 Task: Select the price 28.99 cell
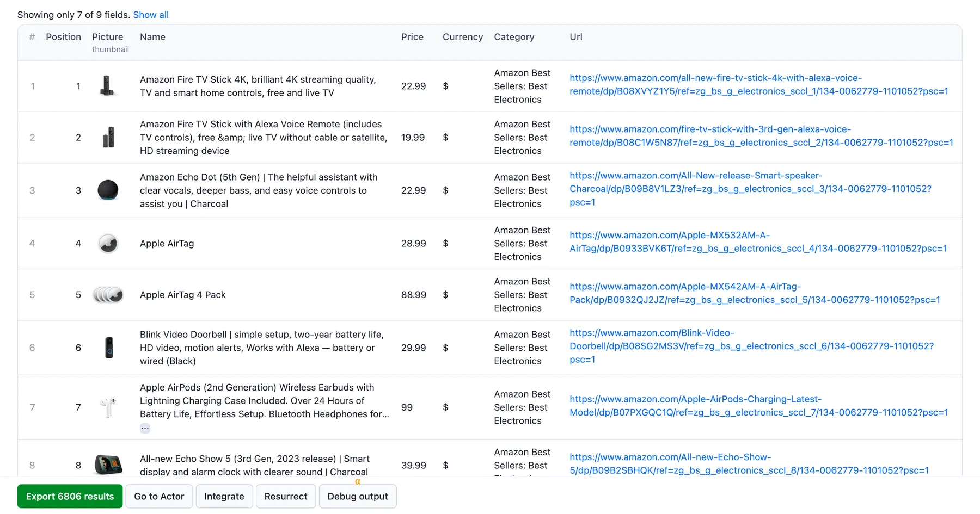pos(414,243)
